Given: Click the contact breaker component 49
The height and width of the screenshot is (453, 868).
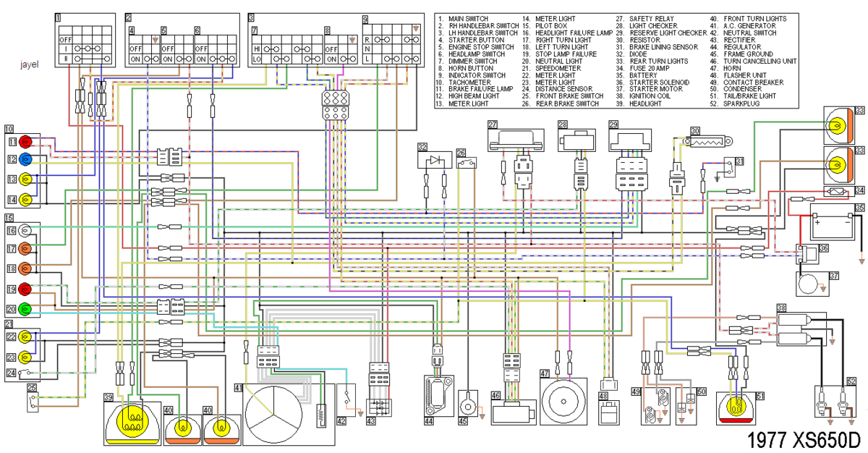Looking at the screenshot, I should coord(654,405).
